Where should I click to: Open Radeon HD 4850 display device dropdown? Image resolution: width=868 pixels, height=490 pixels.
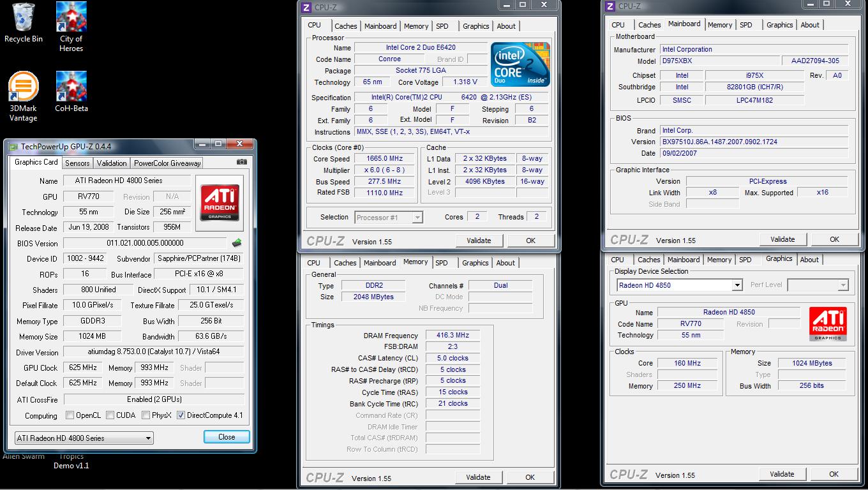pos(679,285)
